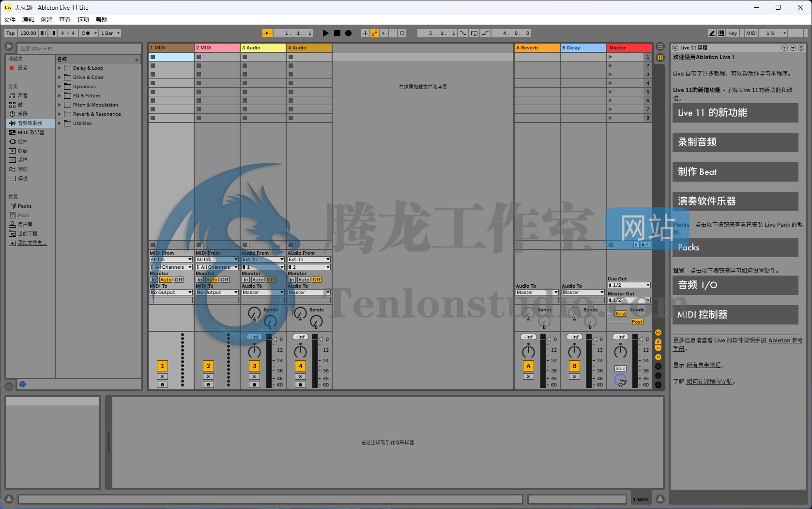Open the 选项 Options menu
The image size is (812, 509).
tap(83, 20)
